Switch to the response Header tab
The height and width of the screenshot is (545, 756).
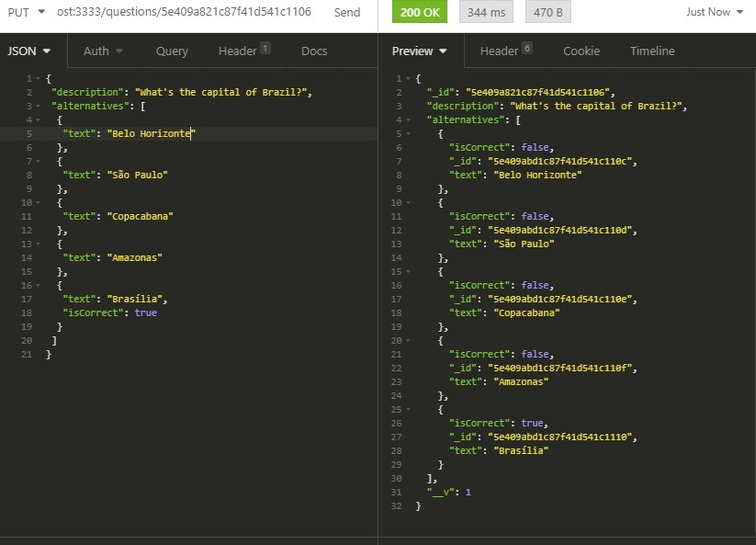pyautogui.click(x=506, y=51)
